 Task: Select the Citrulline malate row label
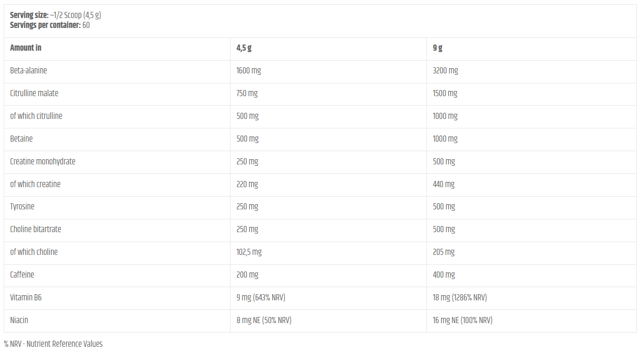(x=34, y=93)
